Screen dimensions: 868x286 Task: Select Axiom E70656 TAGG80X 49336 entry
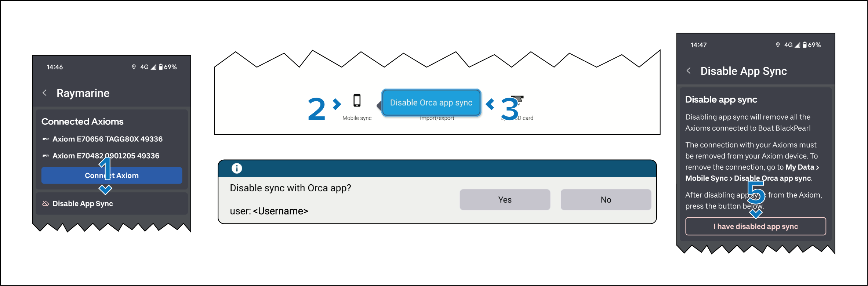tap(107, 139)
